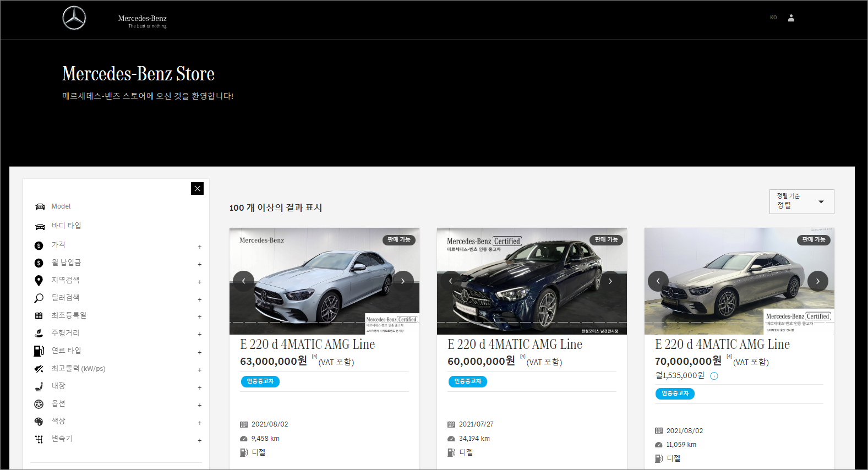Viewport: 868px width, 470px height.
Task: Open E 220 d title priced 70,000,000원
Action: click(x=723, y=345)
